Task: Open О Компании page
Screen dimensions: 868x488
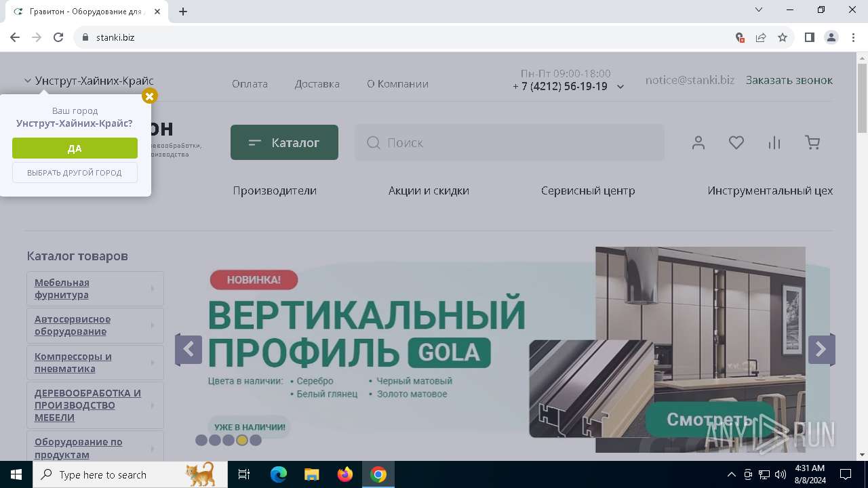Action: 397,84
